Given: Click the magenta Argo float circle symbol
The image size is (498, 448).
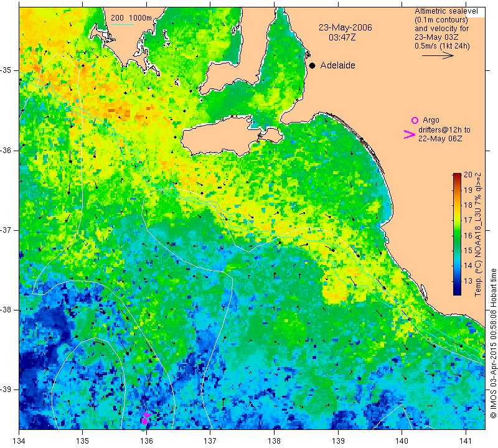Looking at the screenshot, I should (415, 120).
